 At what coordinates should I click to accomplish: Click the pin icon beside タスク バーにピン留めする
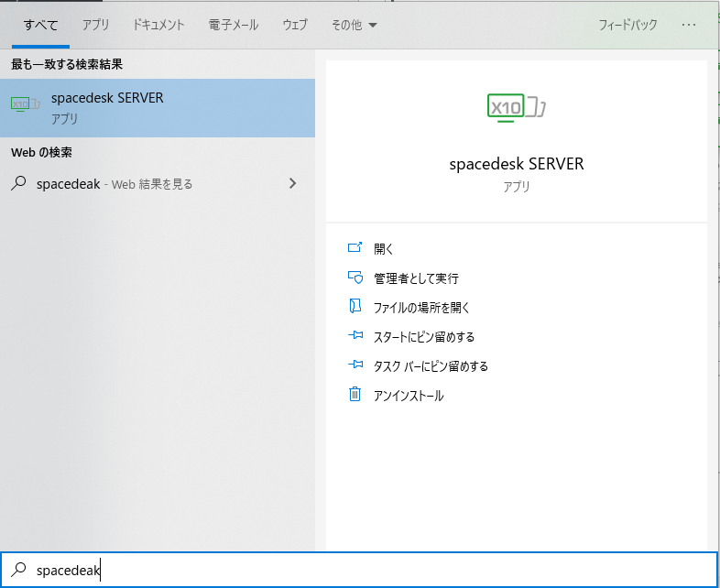(355, 365)
